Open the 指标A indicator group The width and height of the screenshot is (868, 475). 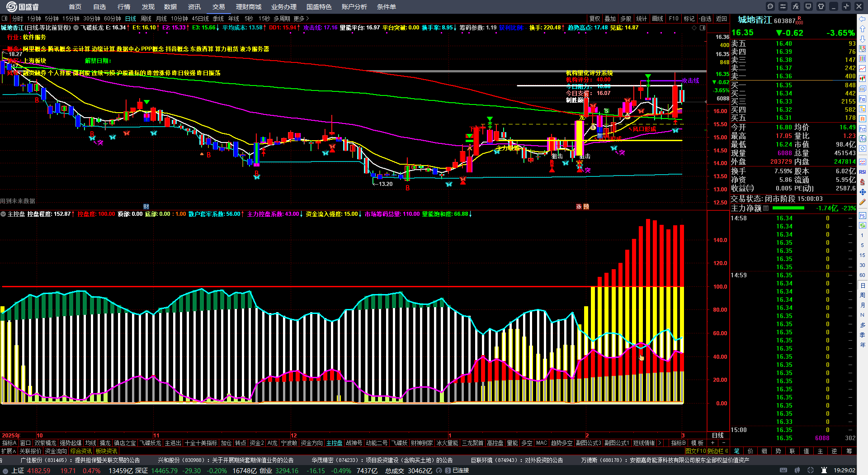pyautogui.click(x=9, y=443)
